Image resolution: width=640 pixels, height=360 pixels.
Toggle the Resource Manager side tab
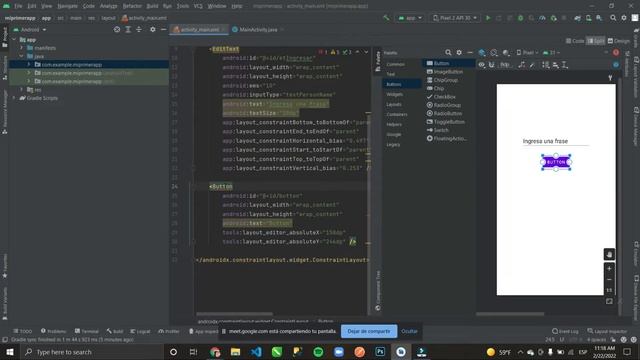[x=4, y=112]
